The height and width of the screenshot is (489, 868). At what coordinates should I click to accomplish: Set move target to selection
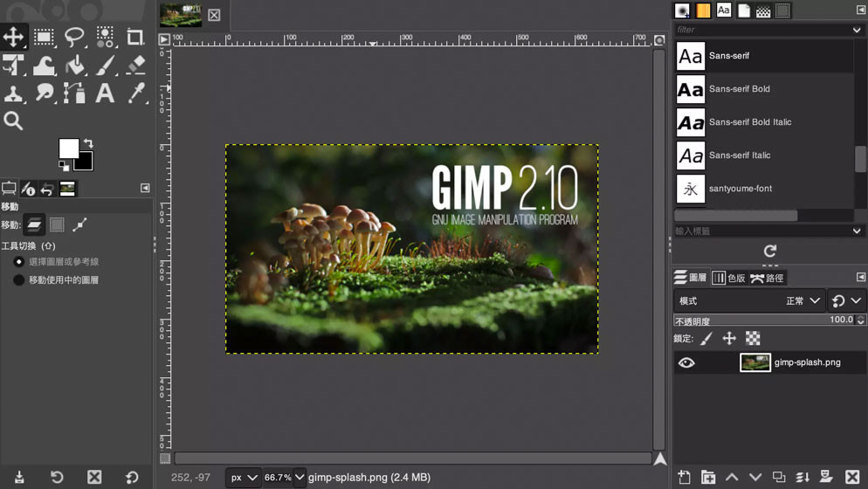57,224
